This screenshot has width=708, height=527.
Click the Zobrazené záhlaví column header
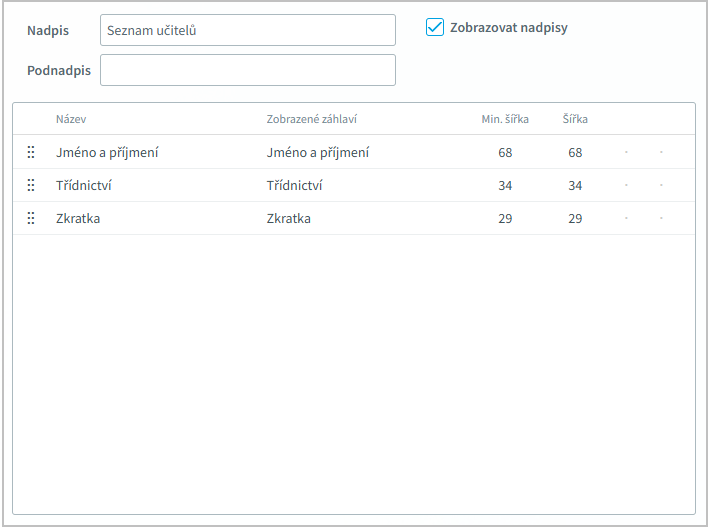[x=312, y=119]
